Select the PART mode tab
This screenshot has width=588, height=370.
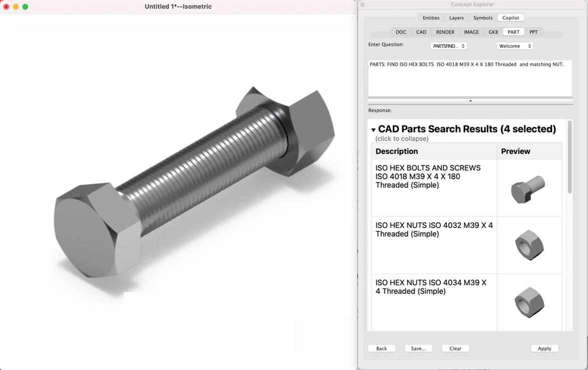513,32
